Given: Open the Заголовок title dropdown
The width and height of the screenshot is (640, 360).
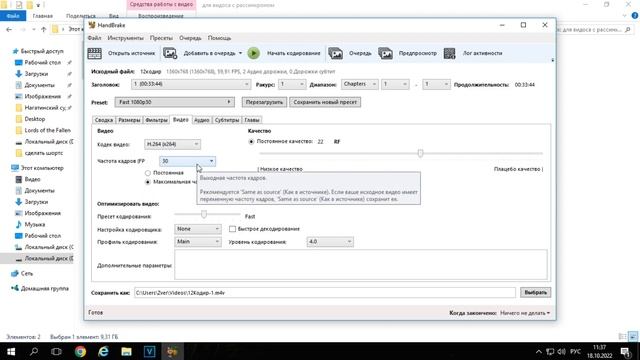Looking at the screenshot, I should (191, 84).
